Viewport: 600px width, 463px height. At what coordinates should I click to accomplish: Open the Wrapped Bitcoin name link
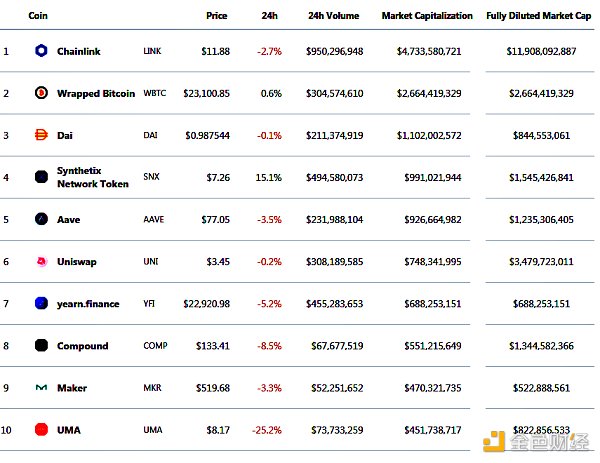pos(96,93)
